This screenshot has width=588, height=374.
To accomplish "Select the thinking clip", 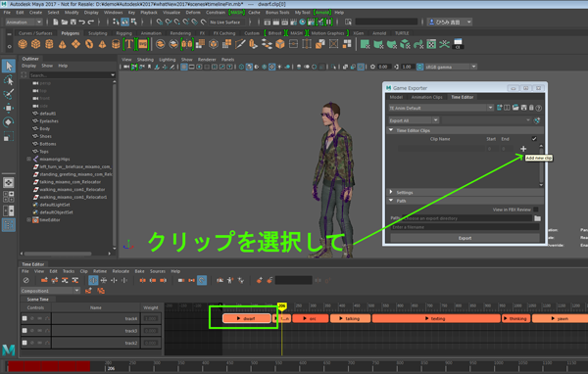I will pos(516,318).
